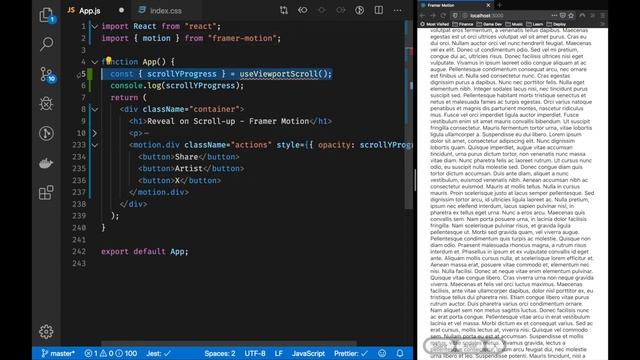The image size is (640, 360).
Task: Click the Pocket icon in browser address bar
Action: point(562,16)
